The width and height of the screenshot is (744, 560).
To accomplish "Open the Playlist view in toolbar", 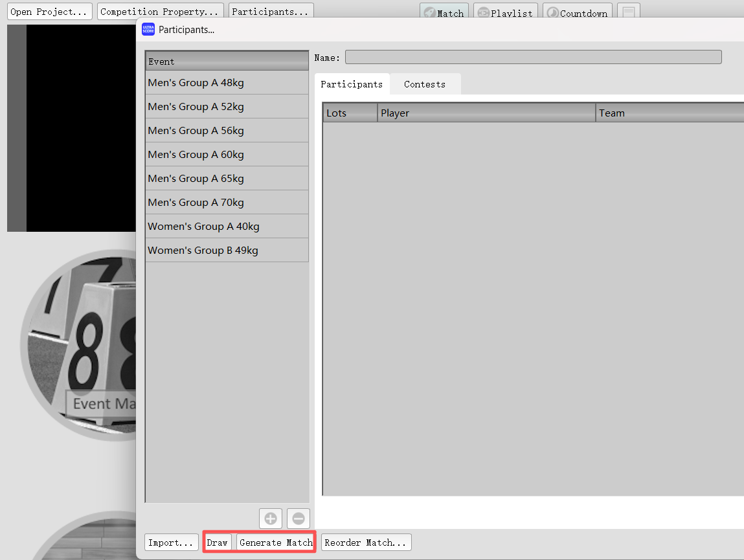I will pos(505,13).
